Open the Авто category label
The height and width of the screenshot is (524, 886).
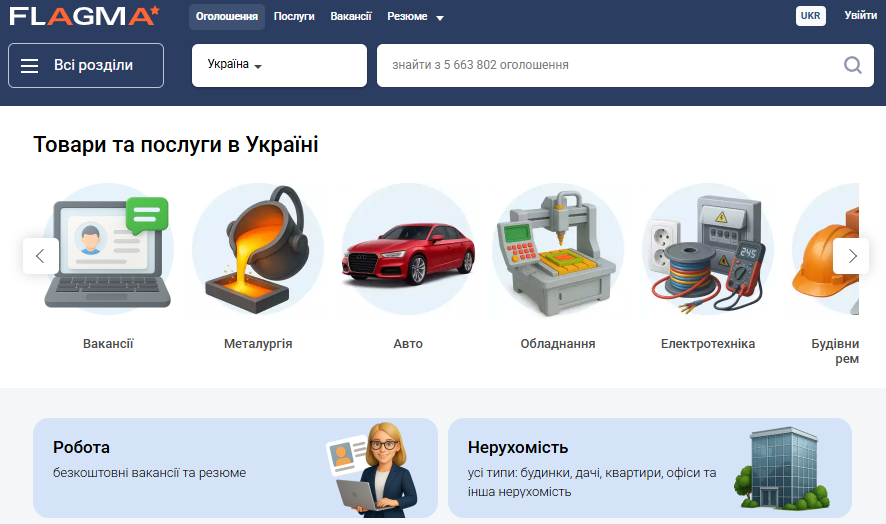click(x=408, y=344)
